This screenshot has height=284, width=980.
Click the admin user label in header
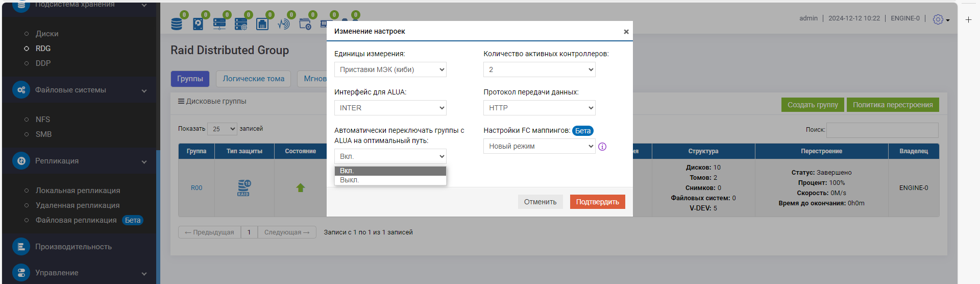pos(808,18)
